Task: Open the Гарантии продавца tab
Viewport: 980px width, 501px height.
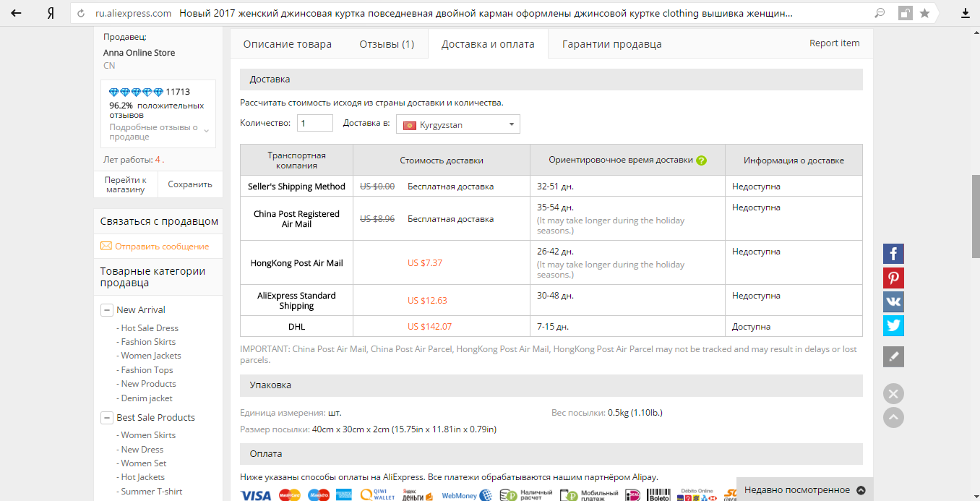Action: [611, 44]
